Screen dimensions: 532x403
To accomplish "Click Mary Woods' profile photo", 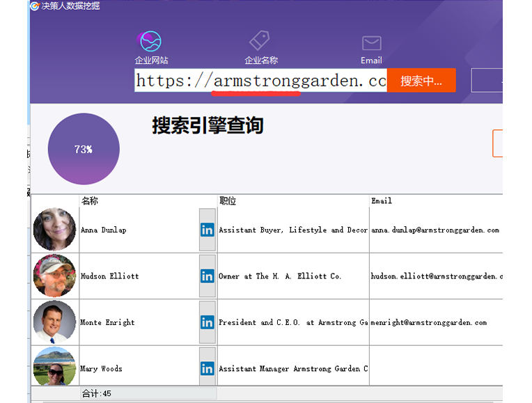I will pos(54,366).
